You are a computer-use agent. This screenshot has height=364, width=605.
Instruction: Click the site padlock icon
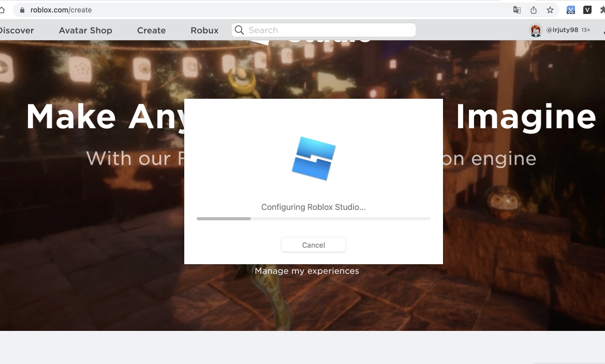click(22, 10)
